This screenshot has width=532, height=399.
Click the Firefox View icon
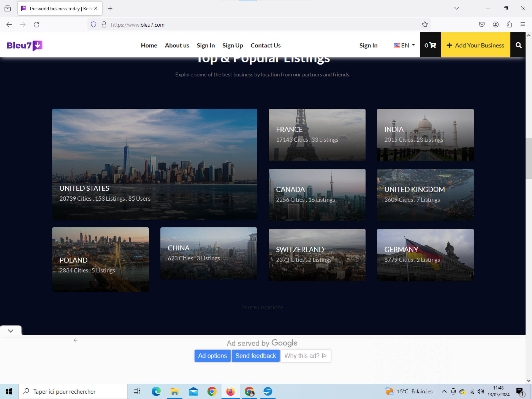[8, 9]
